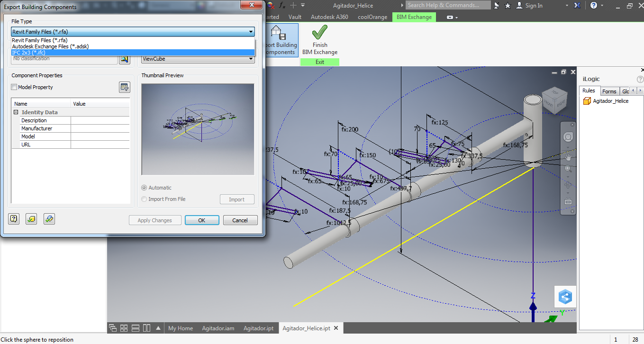Click the fx parameters icon
This screenshot has height=344, width=644.
coord(282,5)
